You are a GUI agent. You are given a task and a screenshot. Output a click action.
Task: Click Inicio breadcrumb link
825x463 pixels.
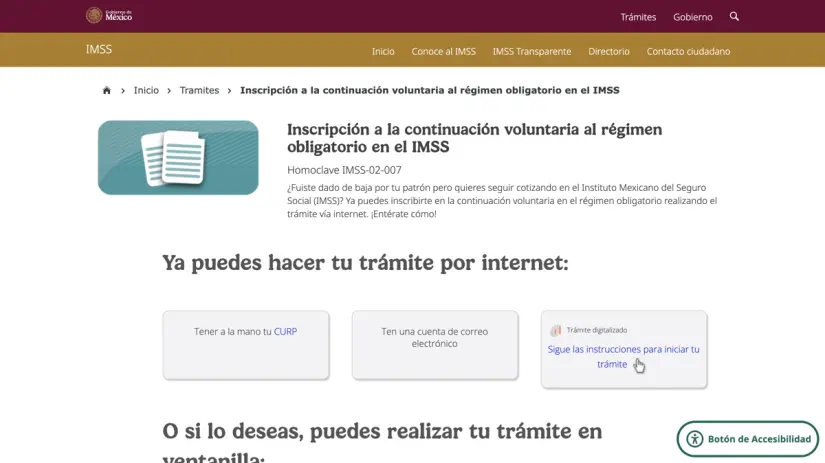(146, 90)
